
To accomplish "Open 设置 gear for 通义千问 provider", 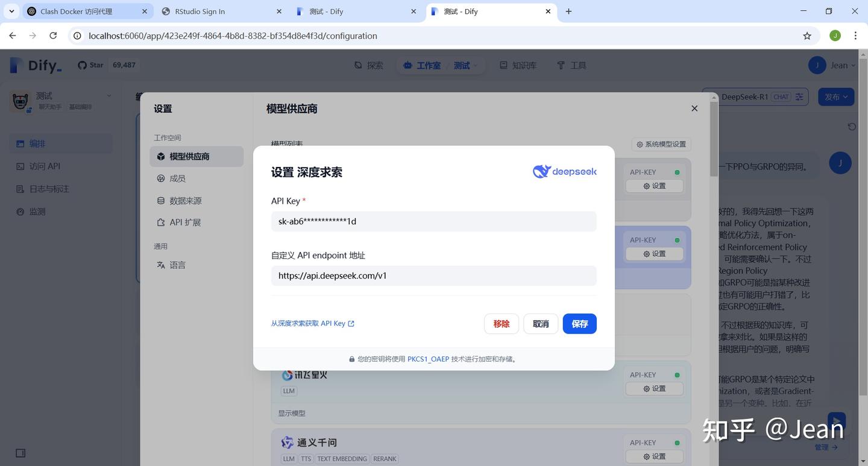I will click(655, 456).
